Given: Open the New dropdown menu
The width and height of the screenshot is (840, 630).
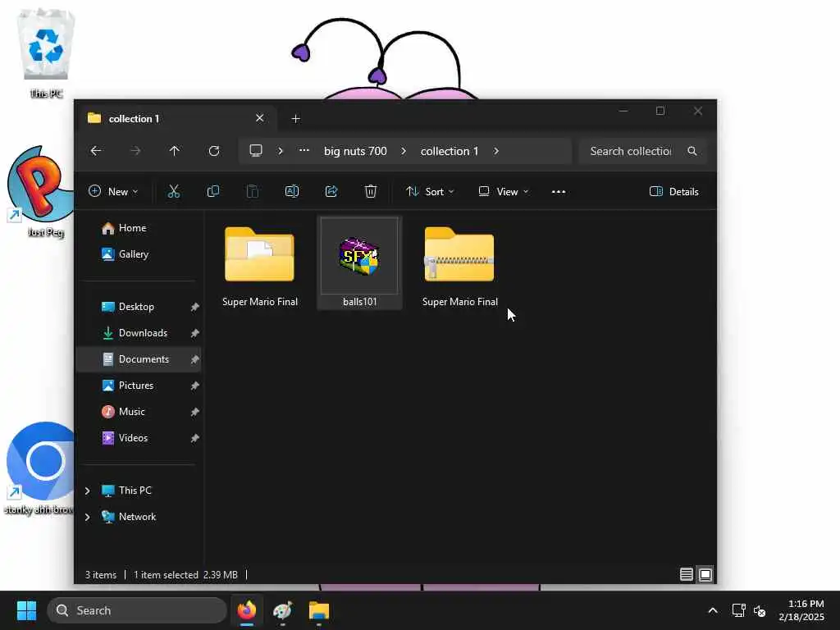Looking at the screenshot, I should pyautogui.click(x=113, y=191).
